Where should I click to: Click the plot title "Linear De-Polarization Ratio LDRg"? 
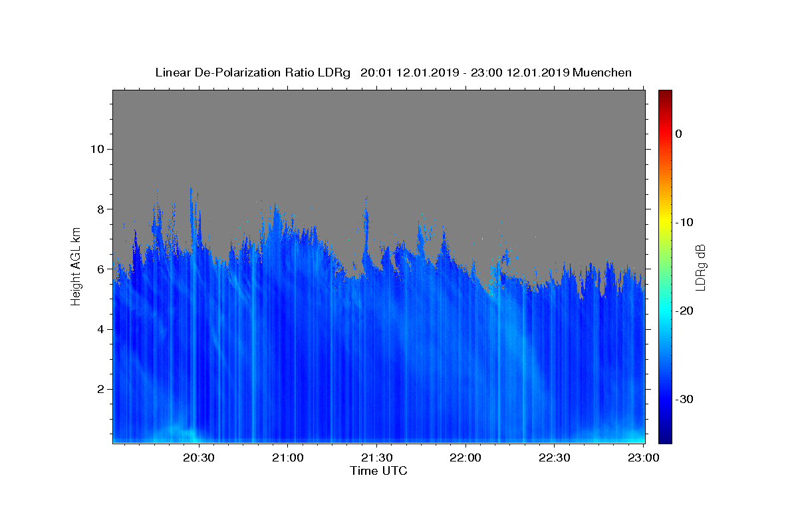(253, 72)
